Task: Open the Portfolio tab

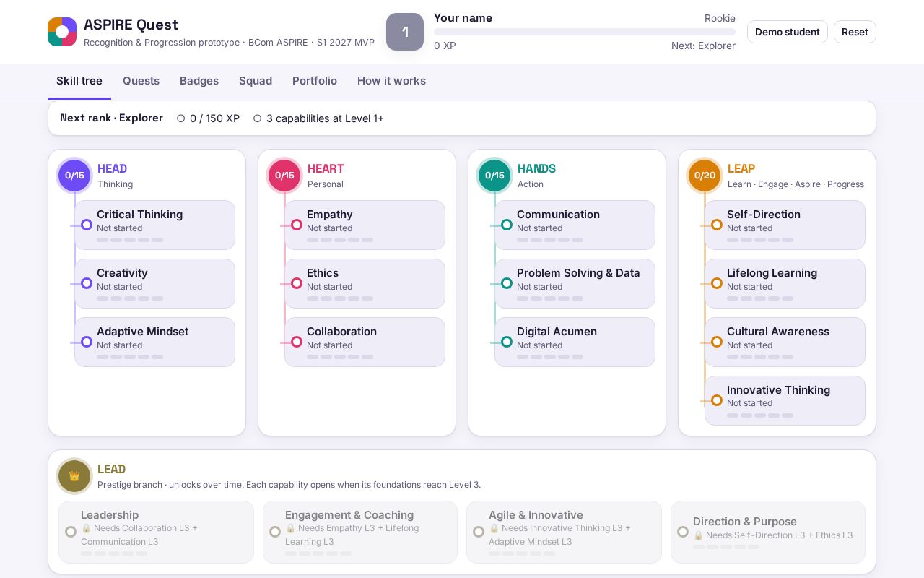Action: pyautogui.click(x=315, y=81)
